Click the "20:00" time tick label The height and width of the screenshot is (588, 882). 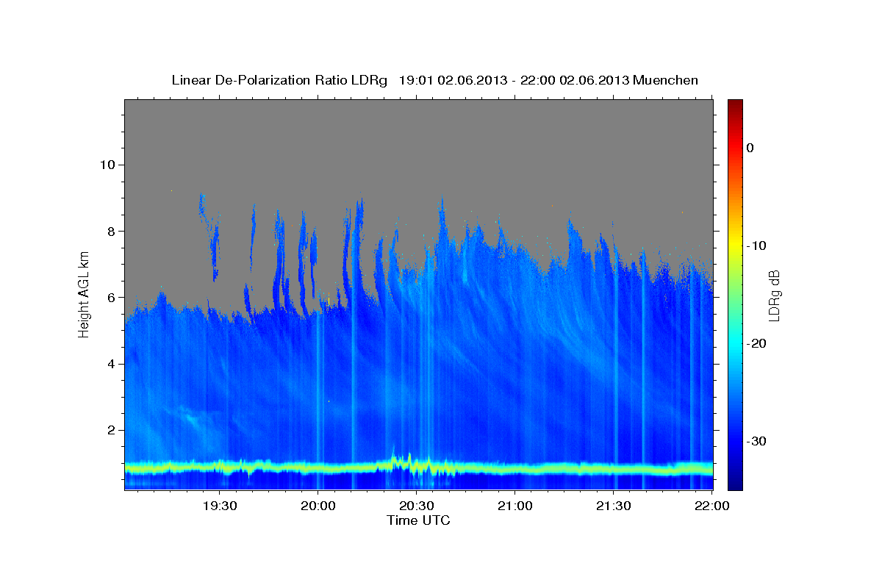point(318,506)
